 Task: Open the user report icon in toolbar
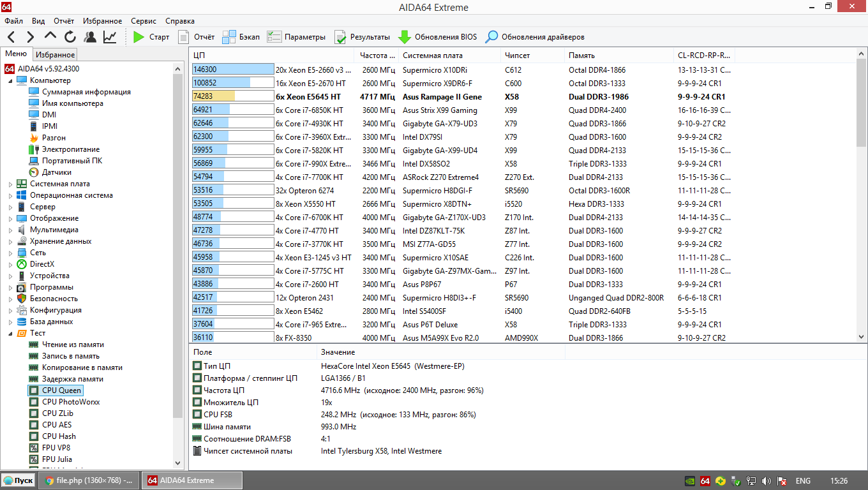(90, 37)
